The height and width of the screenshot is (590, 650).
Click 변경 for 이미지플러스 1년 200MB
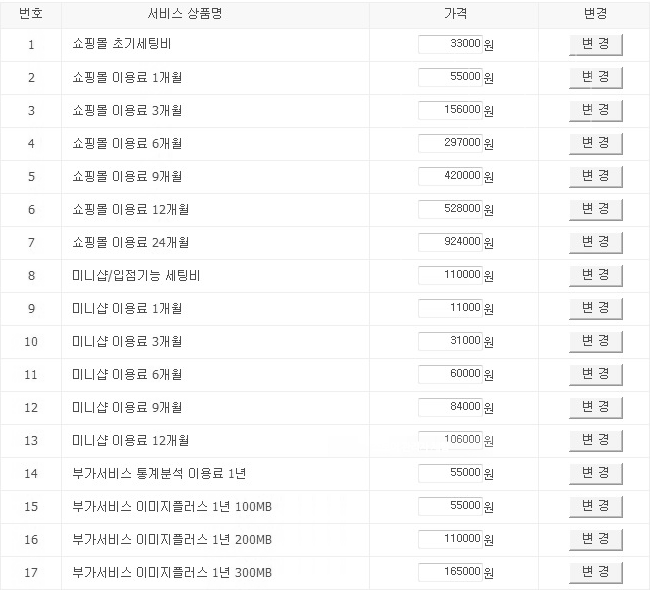click(x=595, y=539)
